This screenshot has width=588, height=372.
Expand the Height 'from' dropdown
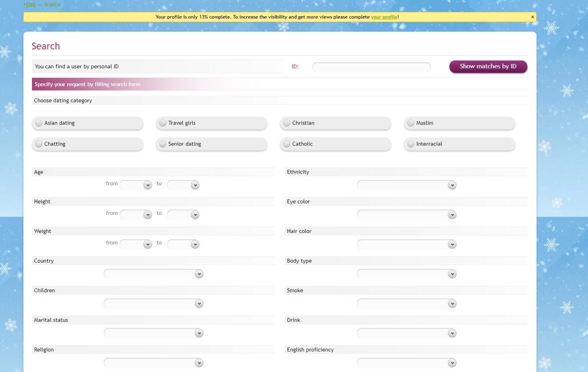136,214
